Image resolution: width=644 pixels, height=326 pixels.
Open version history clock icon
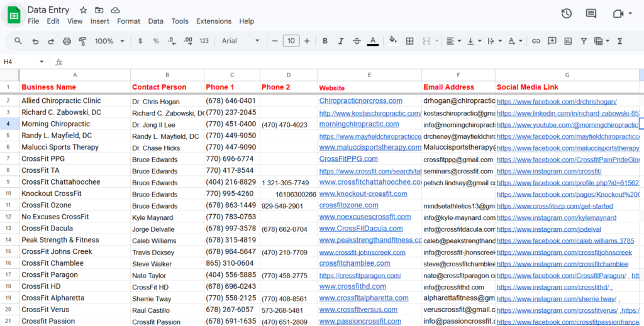(x=567, y=14)
